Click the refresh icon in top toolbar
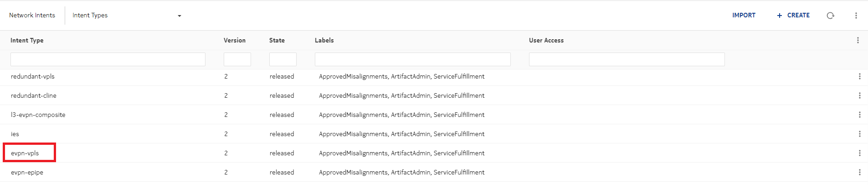This screenshot has width=868, height=185. pos(830,16)
